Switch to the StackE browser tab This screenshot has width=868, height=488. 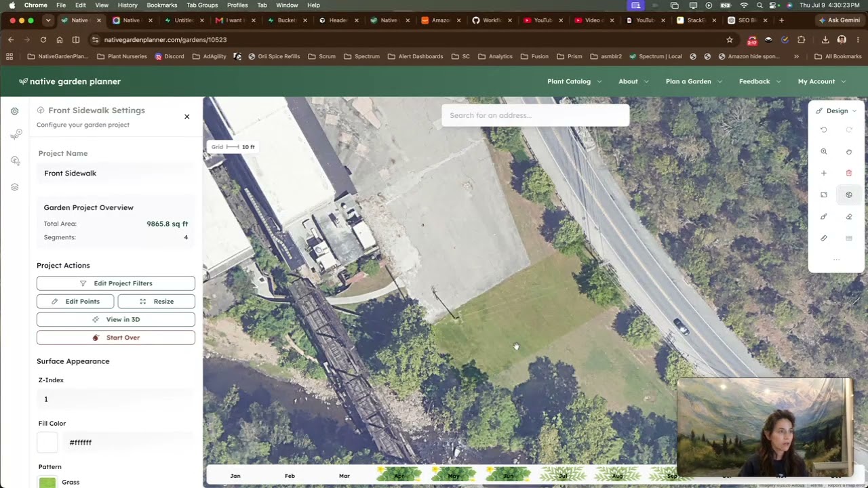696,20
